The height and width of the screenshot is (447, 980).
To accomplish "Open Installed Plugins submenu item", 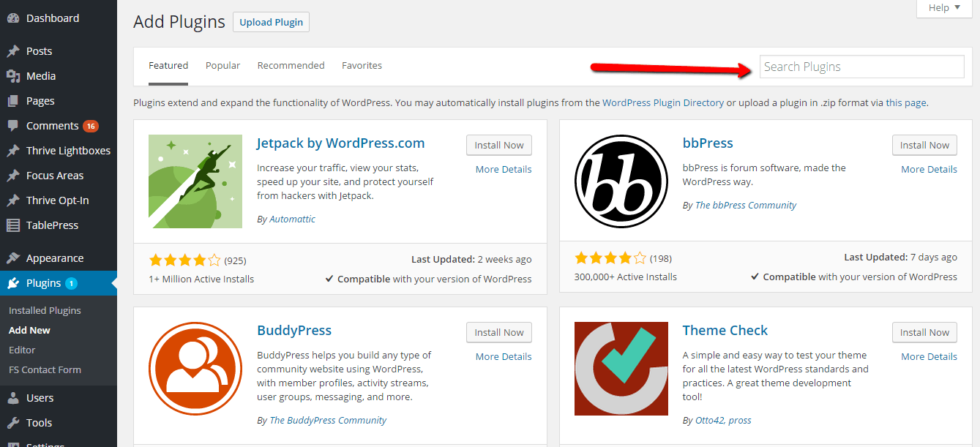I will [45, 311].
